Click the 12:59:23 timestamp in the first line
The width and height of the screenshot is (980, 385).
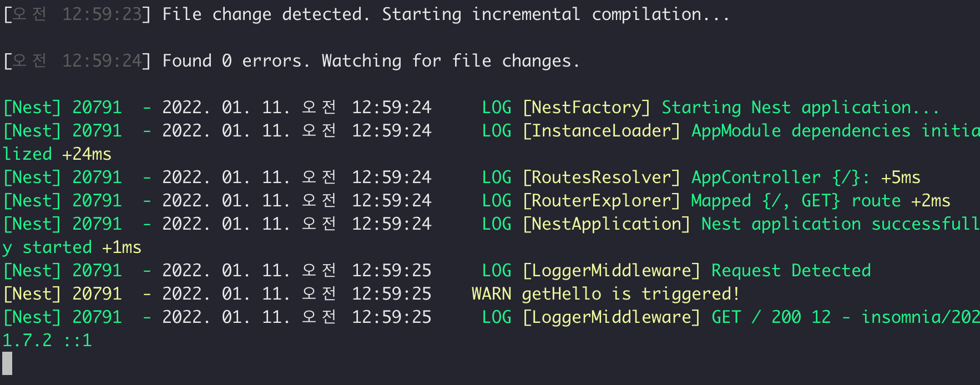(102, 14)
